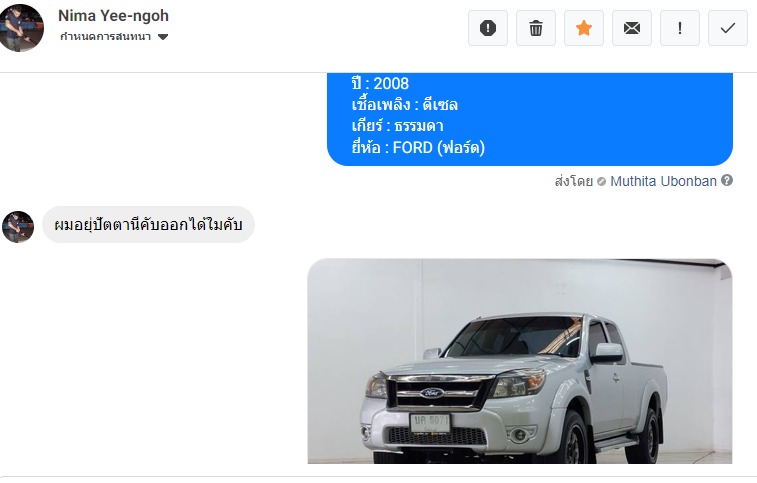Delete conversation with trash icon
This screenshot has height=483, width=757.
[x=535, y=28]
